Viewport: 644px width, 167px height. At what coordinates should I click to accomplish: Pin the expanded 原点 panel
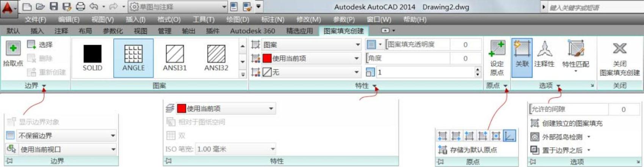[441, 162]
